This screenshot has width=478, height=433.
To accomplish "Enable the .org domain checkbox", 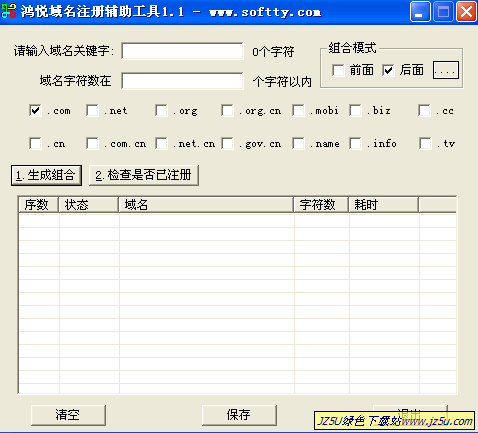I will click(161, 110).
